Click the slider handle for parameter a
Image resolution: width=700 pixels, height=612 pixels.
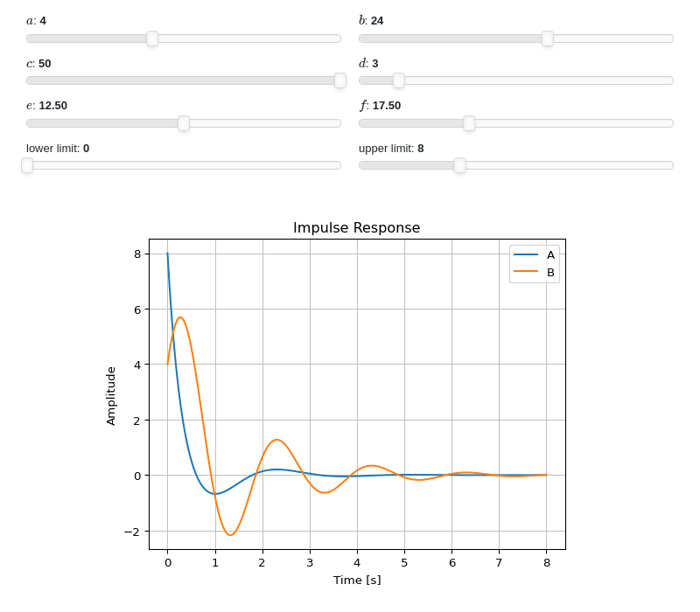152,38
